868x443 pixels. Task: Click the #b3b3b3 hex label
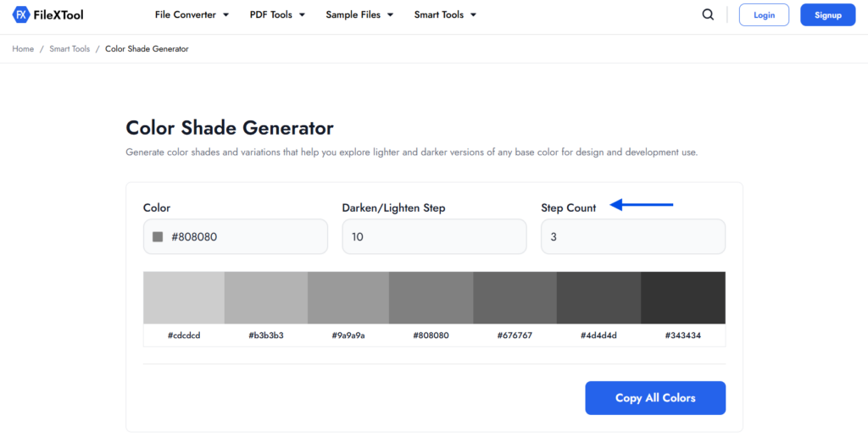[266, 335]
